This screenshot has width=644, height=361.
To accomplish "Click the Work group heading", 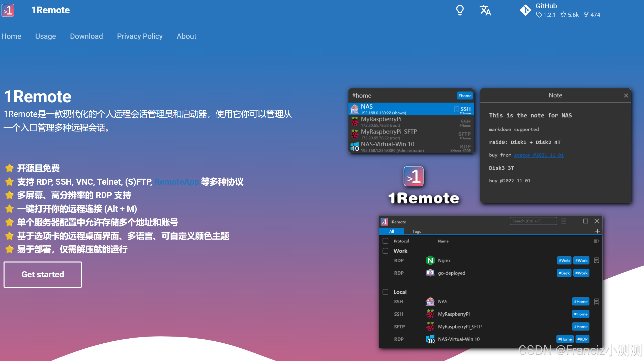I will (400, 251).
